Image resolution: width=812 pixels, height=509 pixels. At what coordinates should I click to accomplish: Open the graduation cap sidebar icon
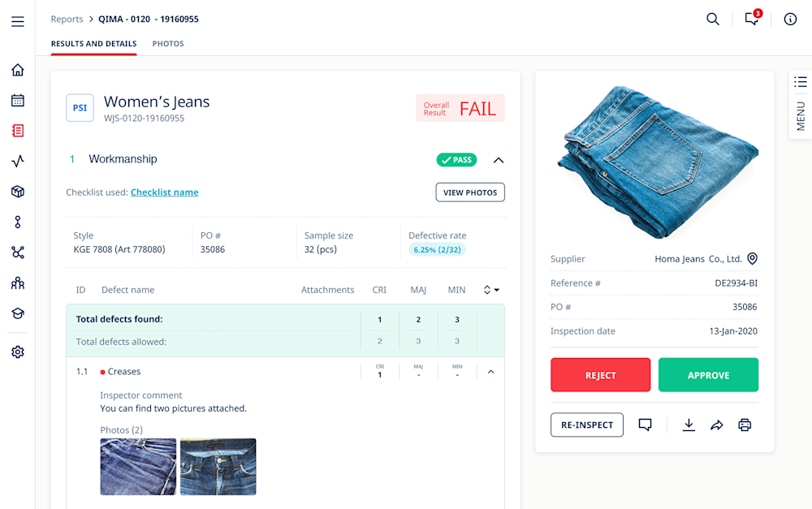click(x=18, y=313)
